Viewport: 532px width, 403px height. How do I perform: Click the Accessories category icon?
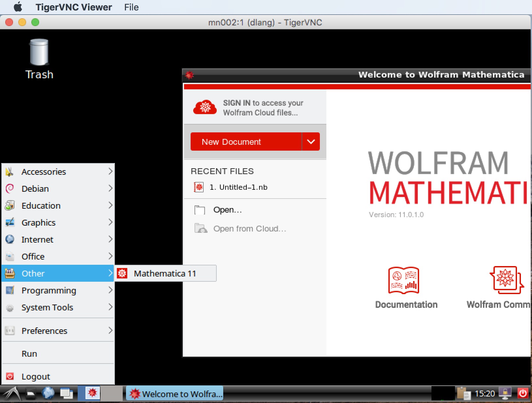(10, 172)
